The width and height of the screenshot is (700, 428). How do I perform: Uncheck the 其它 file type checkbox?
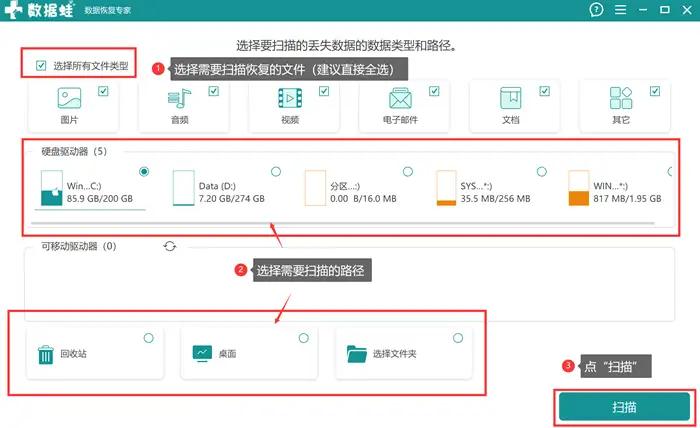655,91
